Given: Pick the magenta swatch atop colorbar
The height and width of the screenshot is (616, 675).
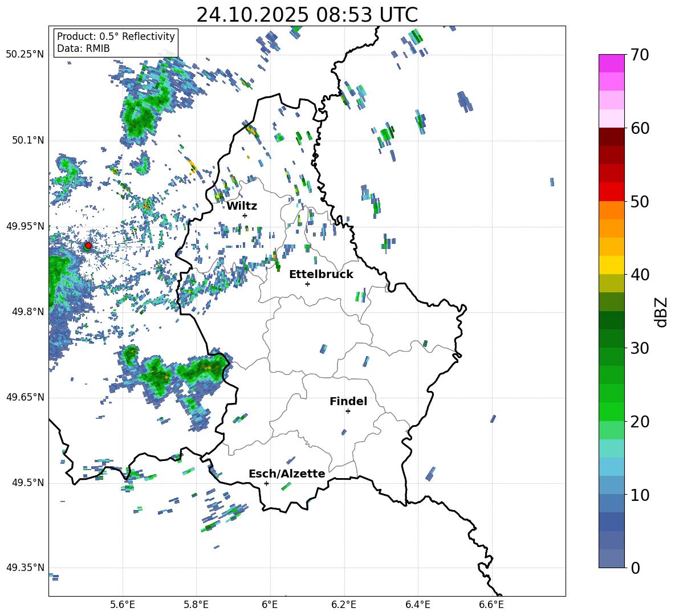Looking at the screenshot, I should [x=612, y=63].
